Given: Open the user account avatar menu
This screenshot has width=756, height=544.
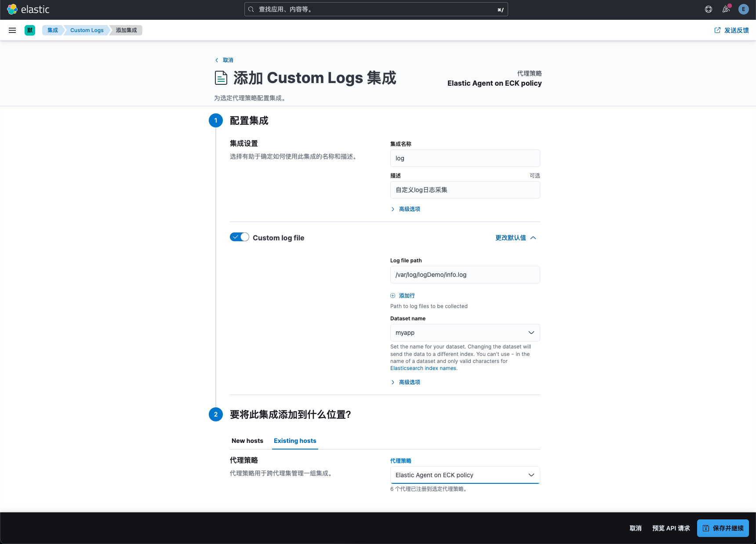Looking at the screenshot, I should coord(744,9).
